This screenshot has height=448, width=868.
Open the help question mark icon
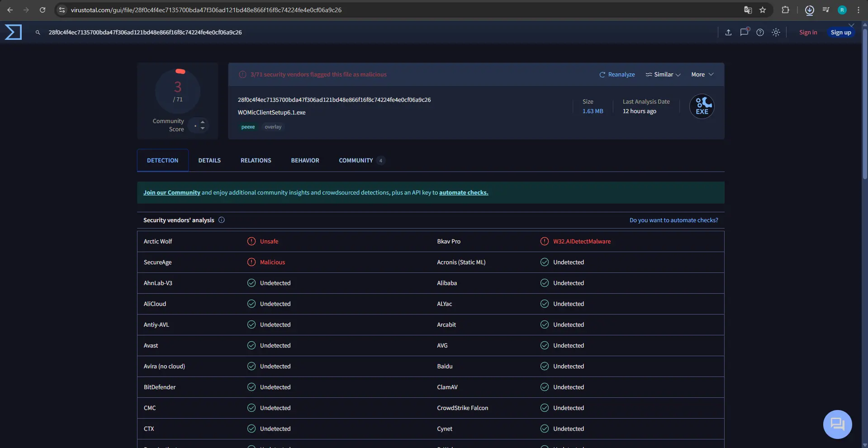point(760,32)
